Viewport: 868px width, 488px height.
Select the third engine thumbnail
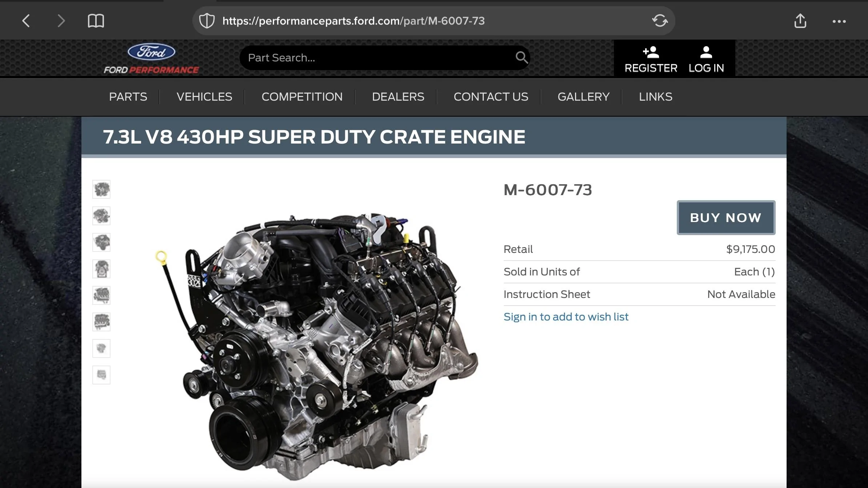101,242
